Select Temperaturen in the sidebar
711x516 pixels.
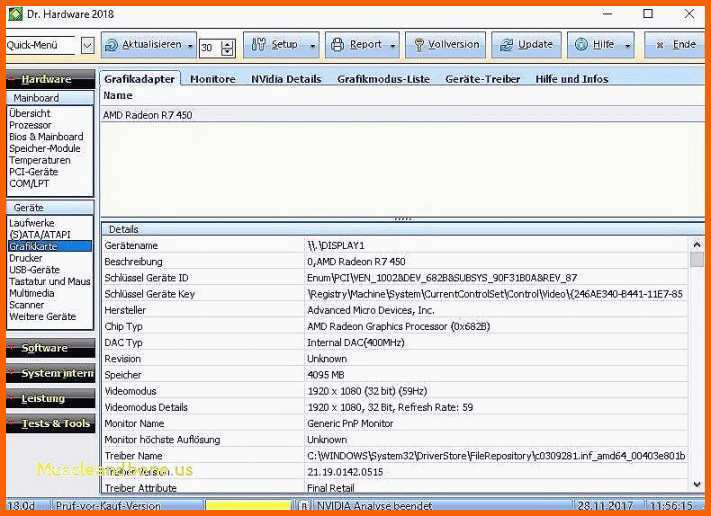(x=40, y=161)
